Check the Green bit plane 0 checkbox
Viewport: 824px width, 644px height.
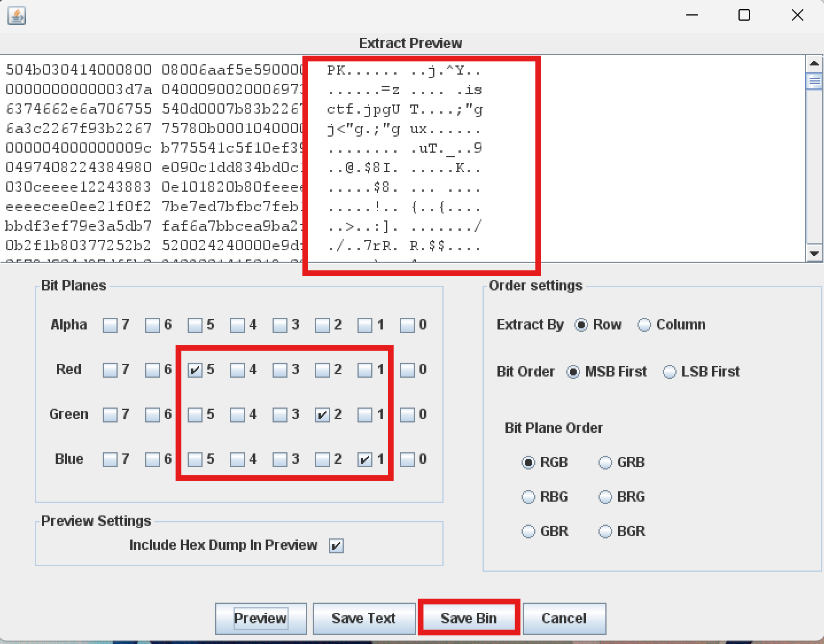(407, 415)
